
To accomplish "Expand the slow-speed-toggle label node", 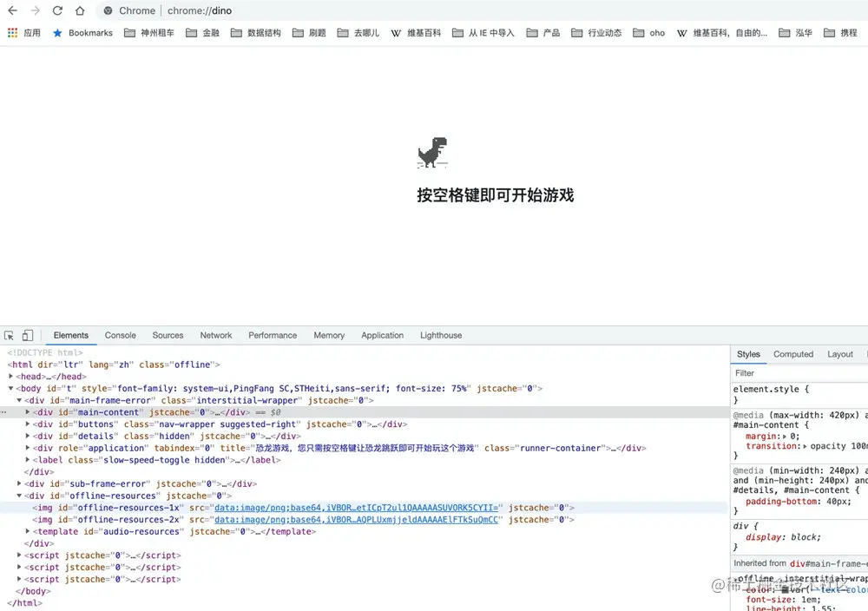I will (28, 460).
